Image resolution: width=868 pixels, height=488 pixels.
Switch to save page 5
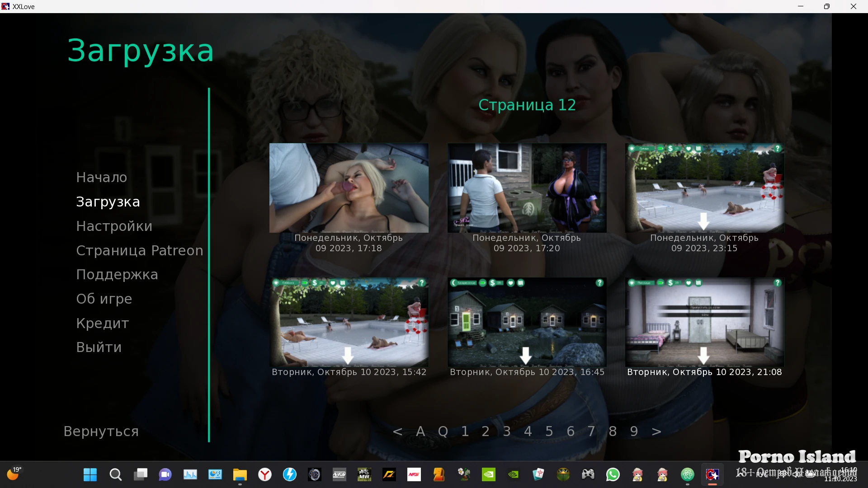coord(549,432)
